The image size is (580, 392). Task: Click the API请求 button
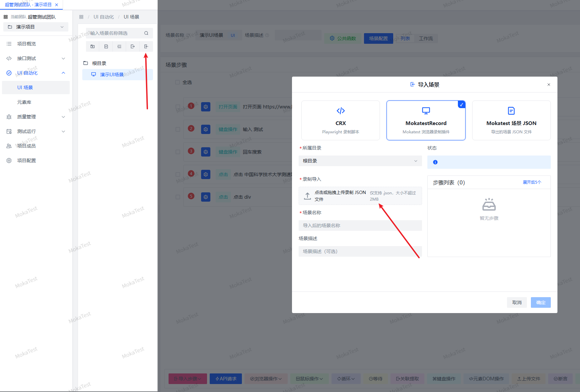[226, 379]
